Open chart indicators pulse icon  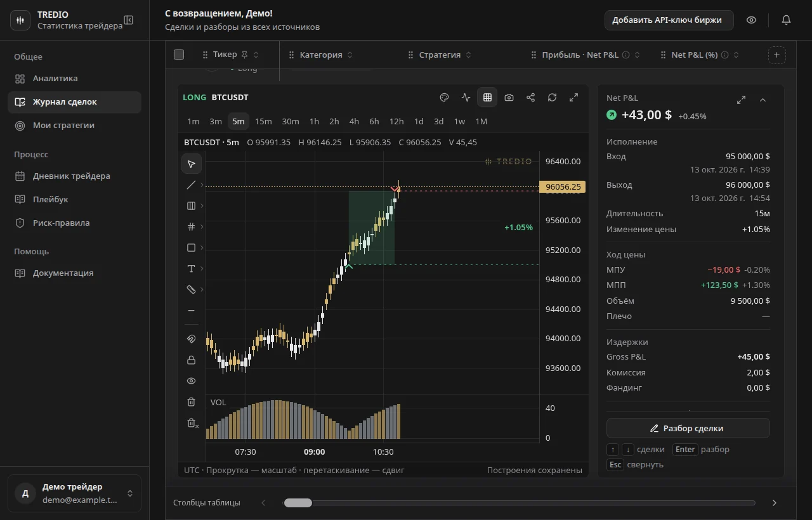[466, 98]
